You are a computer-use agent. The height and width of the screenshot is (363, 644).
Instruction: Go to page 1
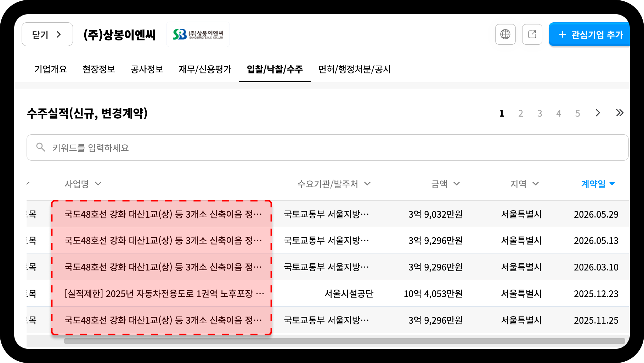tap(502, 113)
